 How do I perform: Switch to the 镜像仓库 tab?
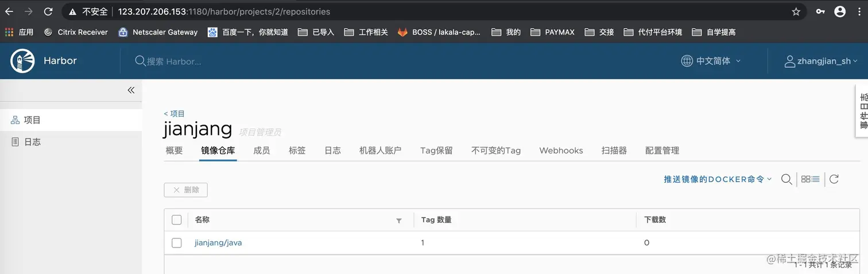218,150
